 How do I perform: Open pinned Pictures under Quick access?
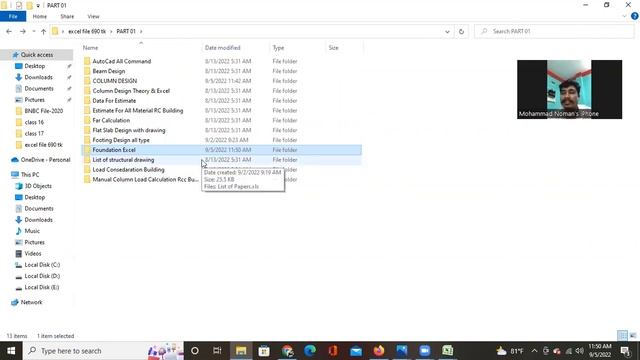(x=34, y=100)
